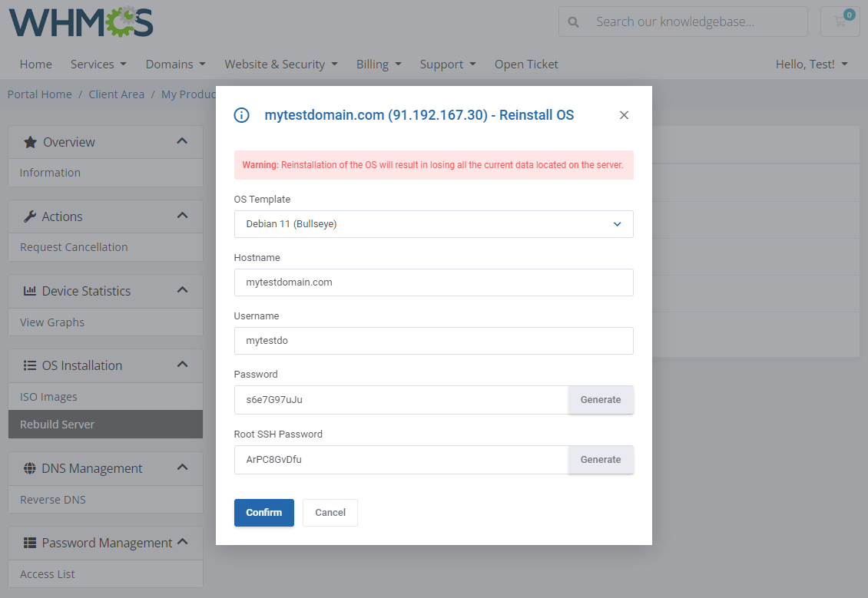
Task: Generate a new root SSH password
Action: 601,459
